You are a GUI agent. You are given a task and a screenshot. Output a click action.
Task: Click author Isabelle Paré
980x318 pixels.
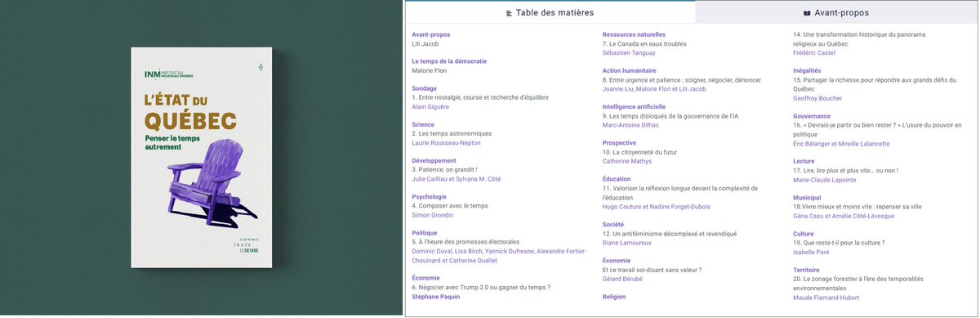point(810,252)
